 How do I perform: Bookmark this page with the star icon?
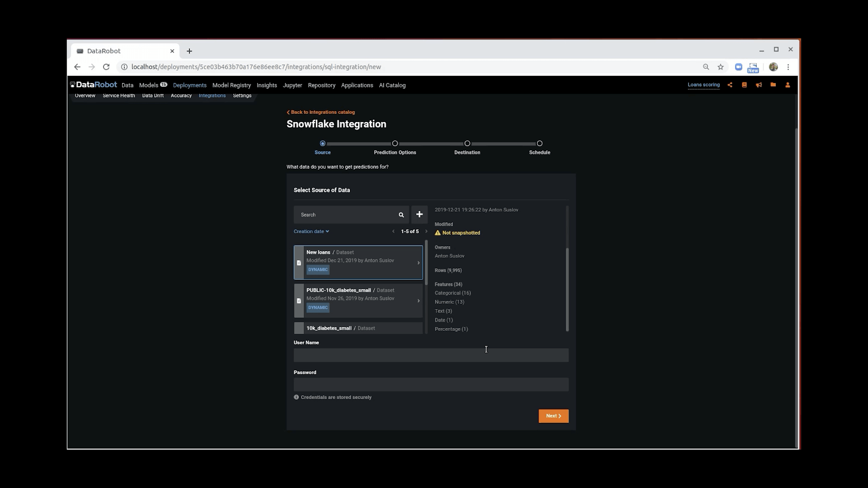(x=720, y=67)
